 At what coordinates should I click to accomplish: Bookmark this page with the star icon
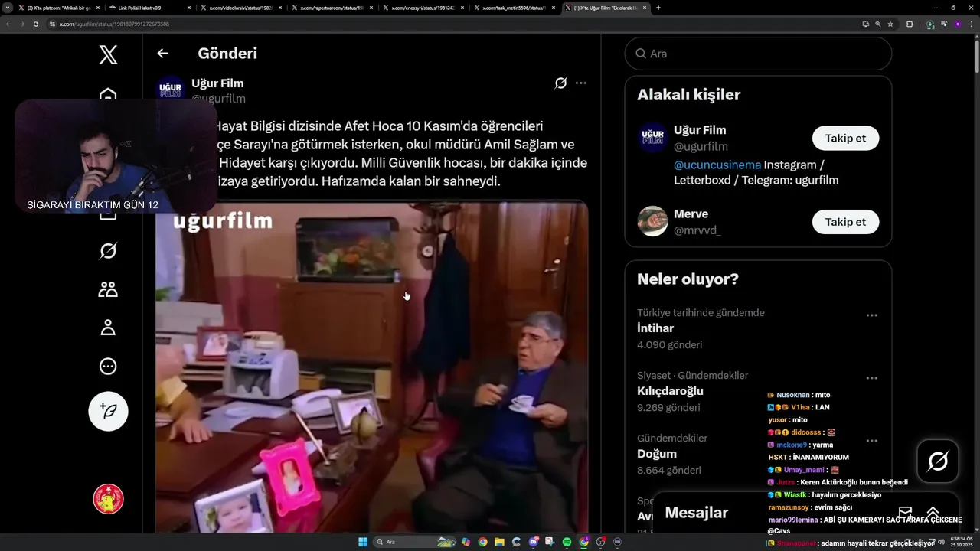click(890, 24)
